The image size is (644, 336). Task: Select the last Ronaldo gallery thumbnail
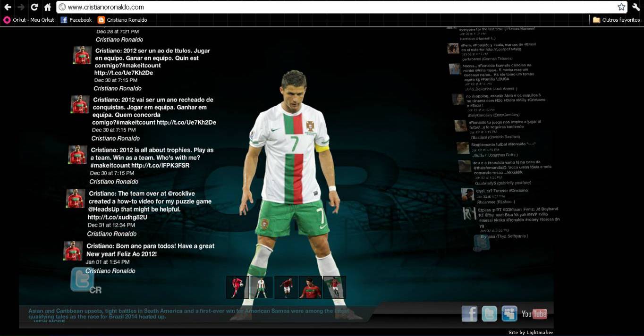tap(334, 287)
